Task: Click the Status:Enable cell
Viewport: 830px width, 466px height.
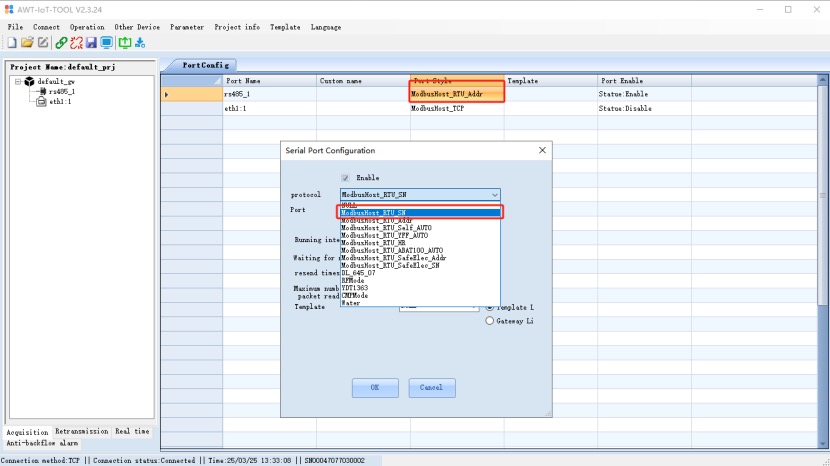Action: [644, 94]
